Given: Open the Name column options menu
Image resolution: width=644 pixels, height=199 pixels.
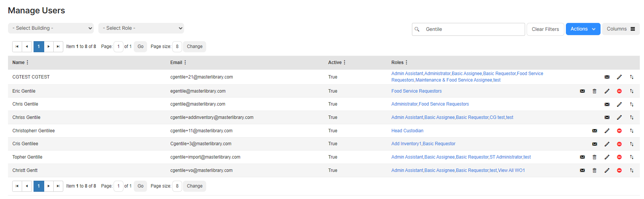Looking at the screenshot, I should tap(27, 63).
